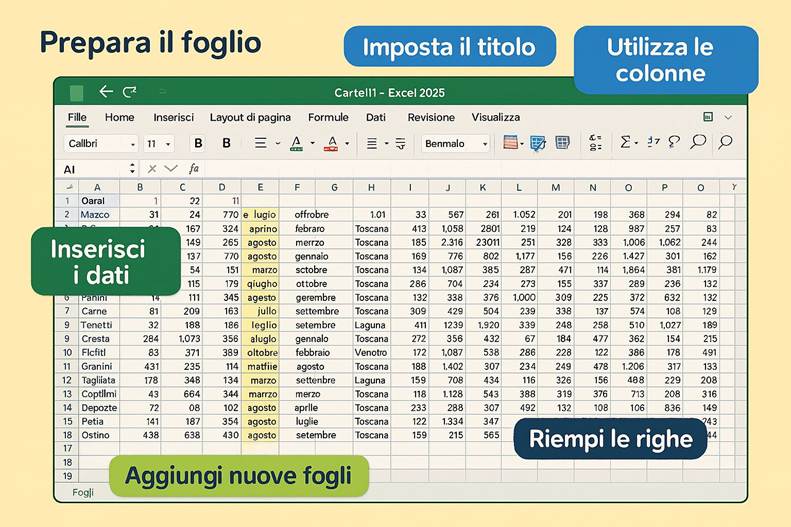Switch to the Home tab
The image size is (791, 527).
(x=120, y=117)
